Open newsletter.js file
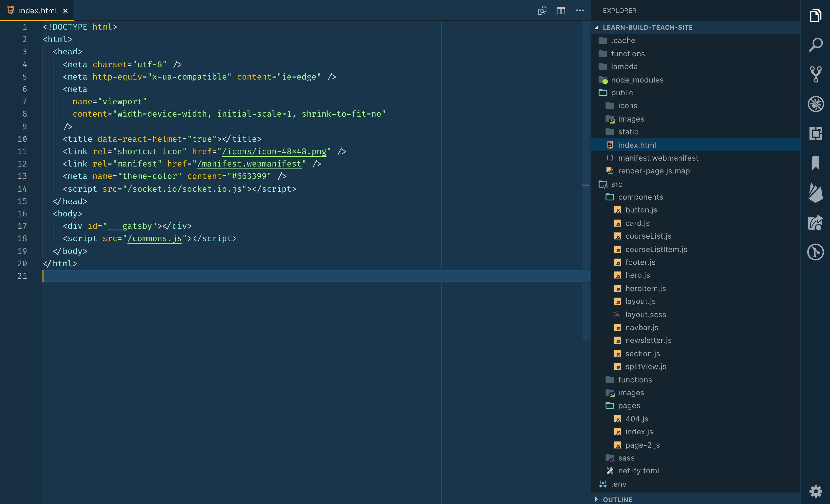The width and height of the screenshot is (830, 504). tap(696, 340)
